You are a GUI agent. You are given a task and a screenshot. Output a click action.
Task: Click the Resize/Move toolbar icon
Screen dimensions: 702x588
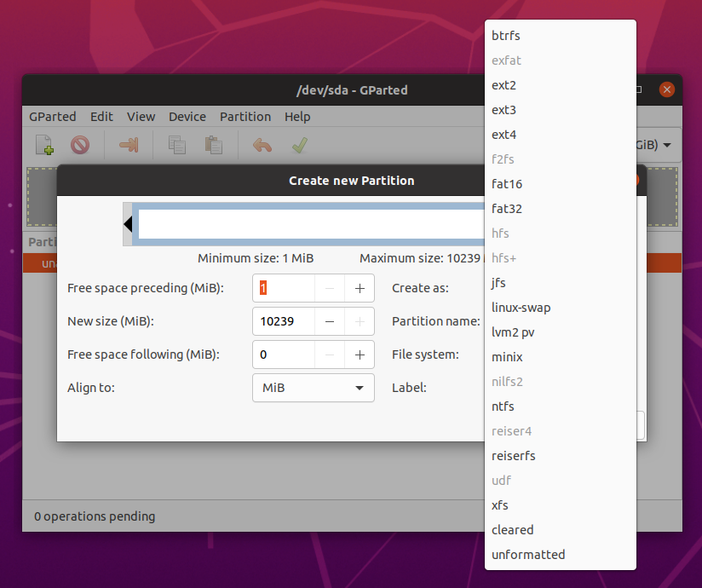click(129, 145)
